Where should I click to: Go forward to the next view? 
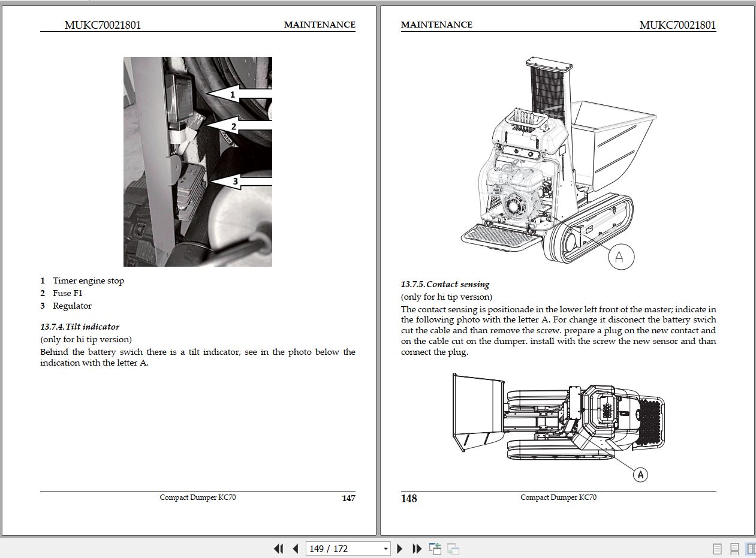(x=451, y=548)
